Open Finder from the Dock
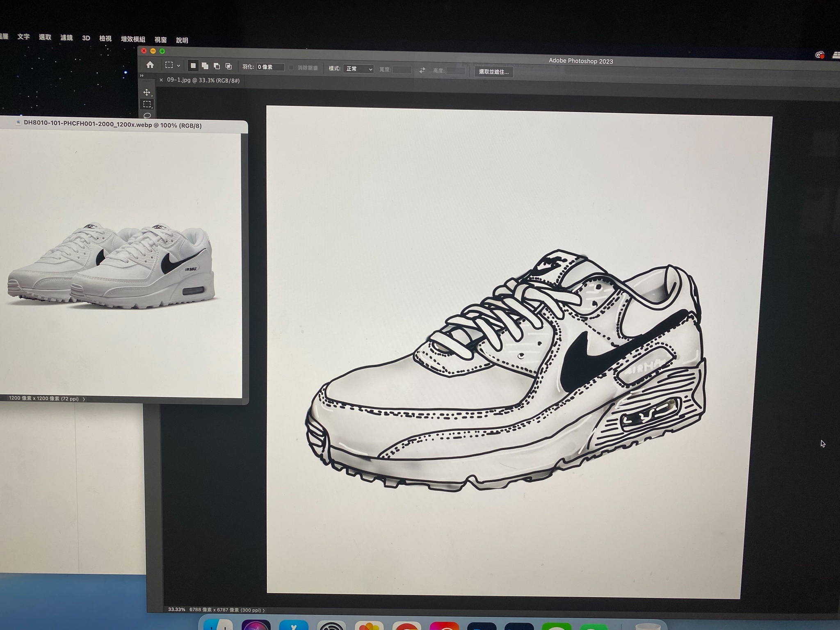Viewport: 840px width, 630px height. [217, 624]
